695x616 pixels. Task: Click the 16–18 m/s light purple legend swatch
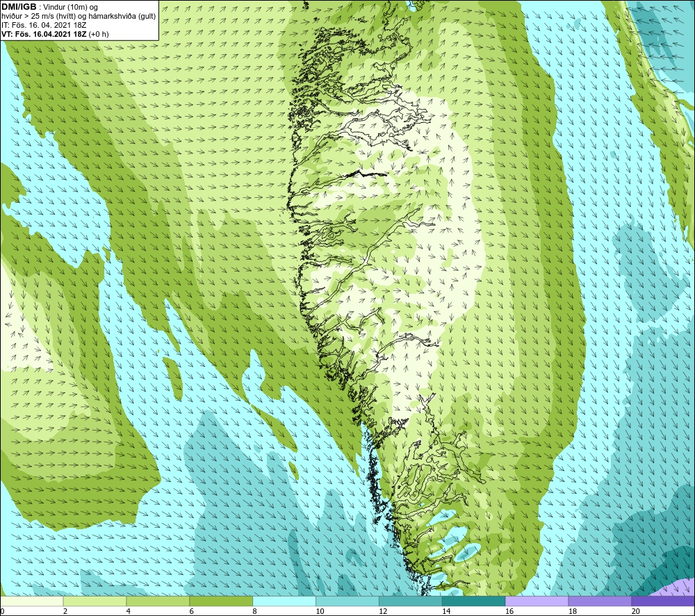pos(537,601)
